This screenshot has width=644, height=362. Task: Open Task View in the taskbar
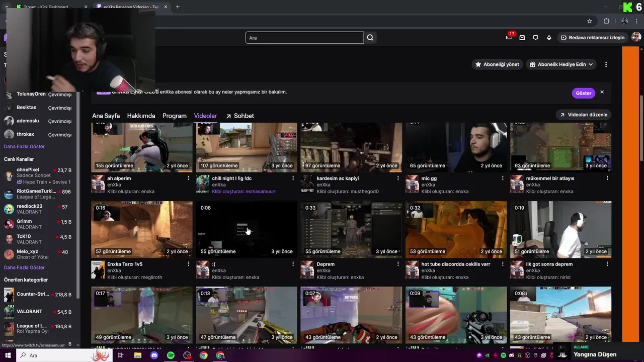click(121, 355)
